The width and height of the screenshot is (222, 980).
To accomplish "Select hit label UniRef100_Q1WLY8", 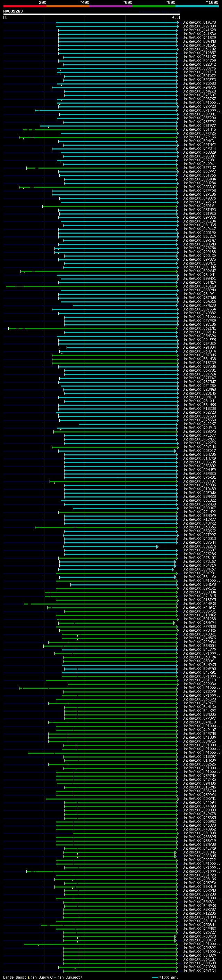I will point(199,23).
